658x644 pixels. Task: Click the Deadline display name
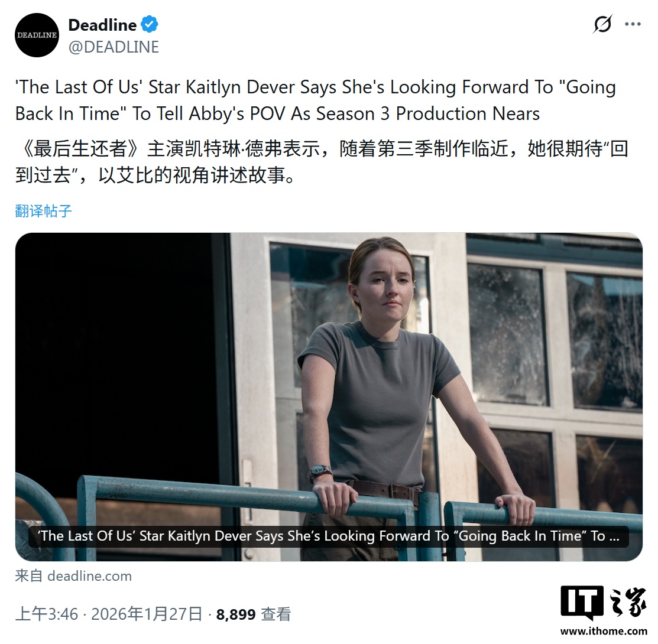(102, 25)
